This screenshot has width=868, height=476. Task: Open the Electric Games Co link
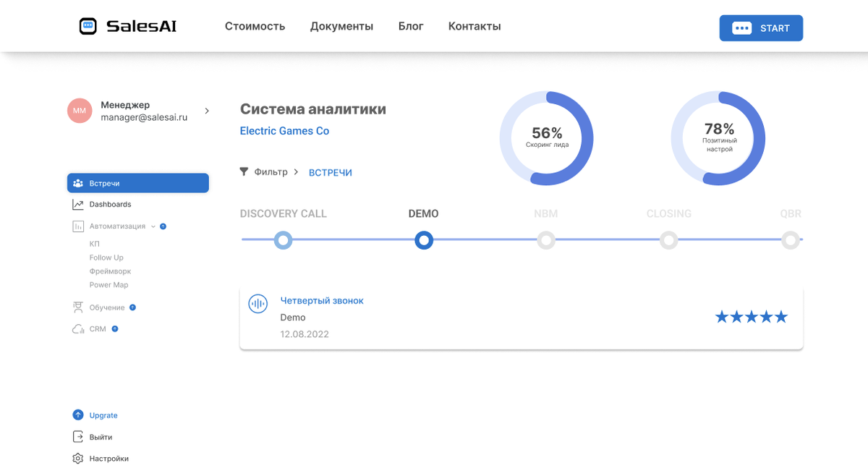[284, 131]
